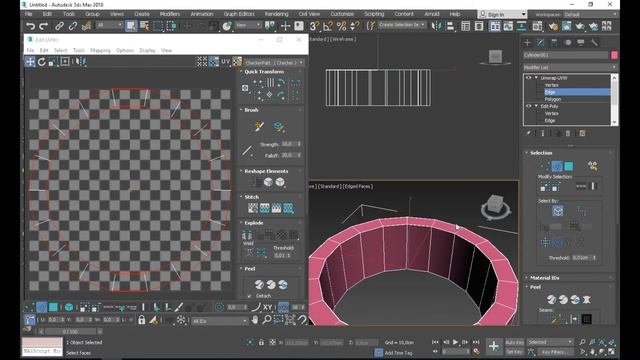The width and height of the screenshot is (640, 360).
Task: Toggle visibility eye of Unwrap UVW modifier
Action: pos(529,78)
